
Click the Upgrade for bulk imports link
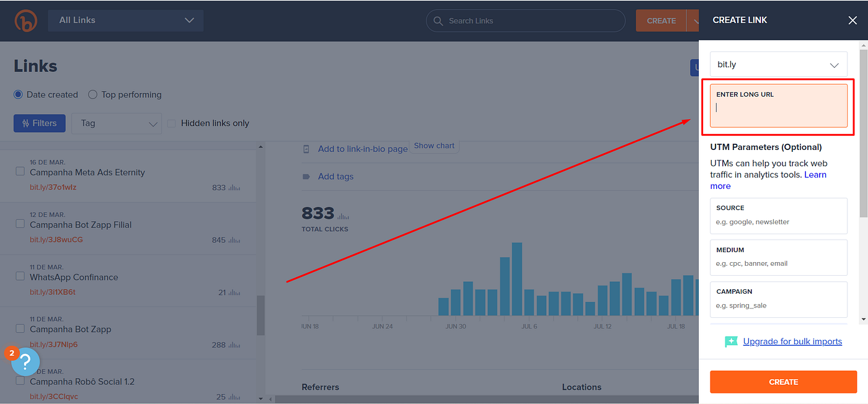coord(792,341)
